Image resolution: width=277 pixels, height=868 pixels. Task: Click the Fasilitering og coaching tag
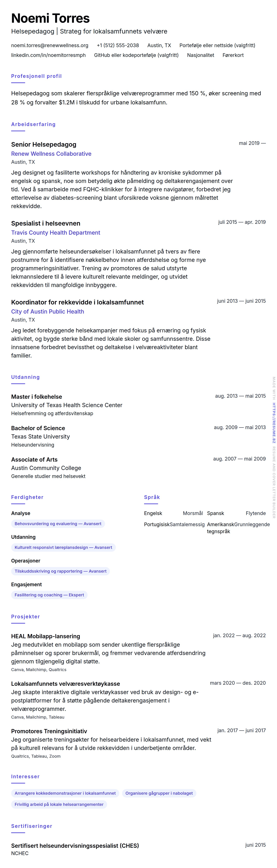(x=49, y=595)
